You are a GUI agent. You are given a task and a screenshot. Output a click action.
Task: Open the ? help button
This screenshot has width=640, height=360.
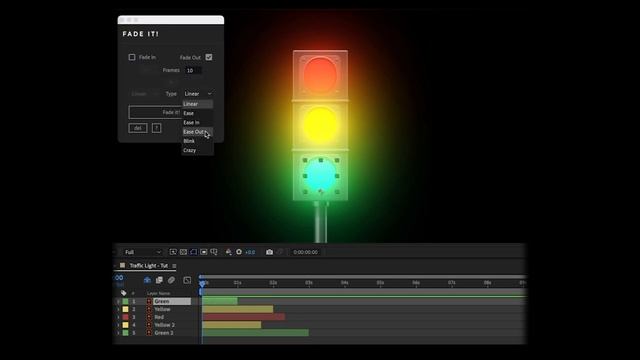point(156,128)
